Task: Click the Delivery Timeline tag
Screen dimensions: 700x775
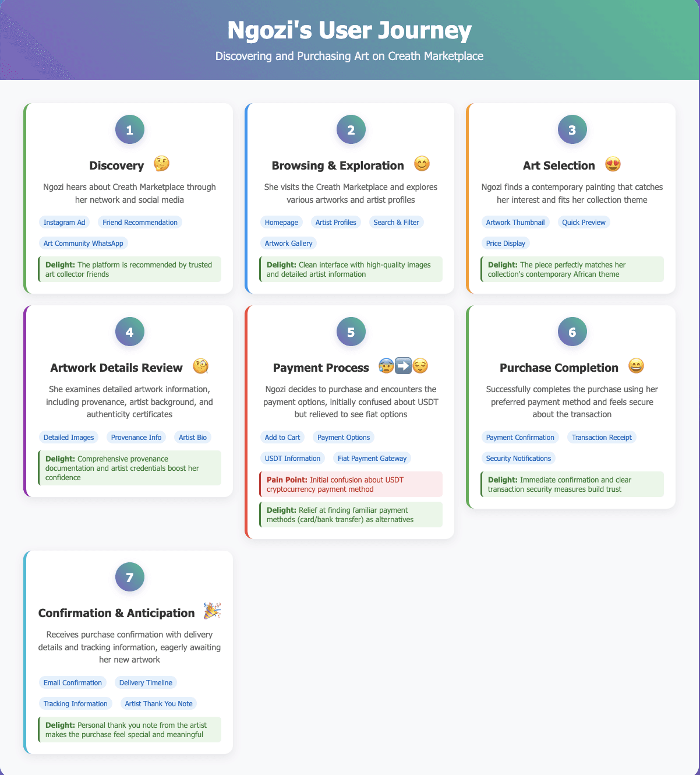Action: 146,682
